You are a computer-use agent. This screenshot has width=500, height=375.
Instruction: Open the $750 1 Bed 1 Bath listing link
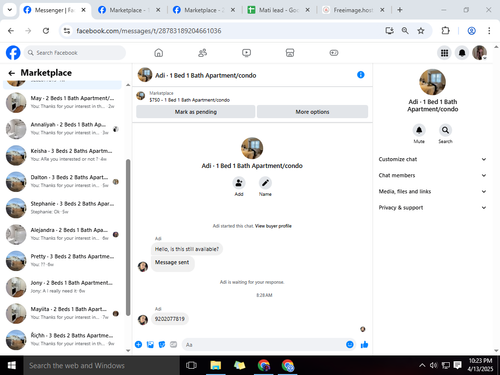coord(189,100)
